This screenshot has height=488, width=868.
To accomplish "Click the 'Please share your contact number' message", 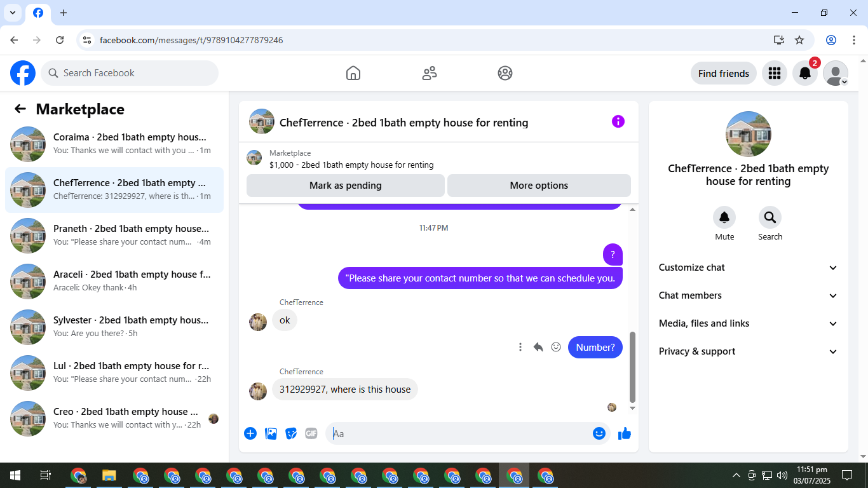I will pos(480,278).
